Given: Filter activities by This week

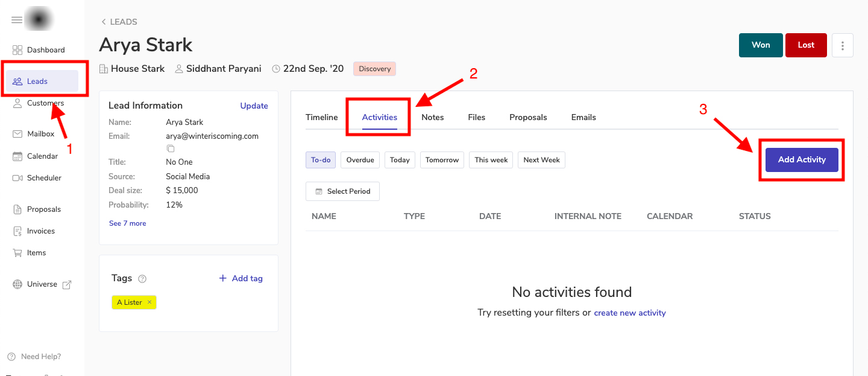Looking at the screenshot, I should click(491, 160).
